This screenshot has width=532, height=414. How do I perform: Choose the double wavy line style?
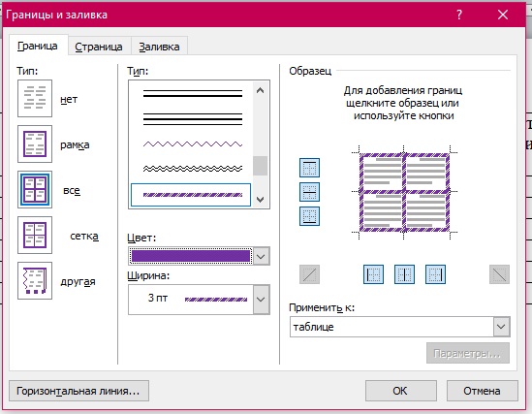(193, 169)
